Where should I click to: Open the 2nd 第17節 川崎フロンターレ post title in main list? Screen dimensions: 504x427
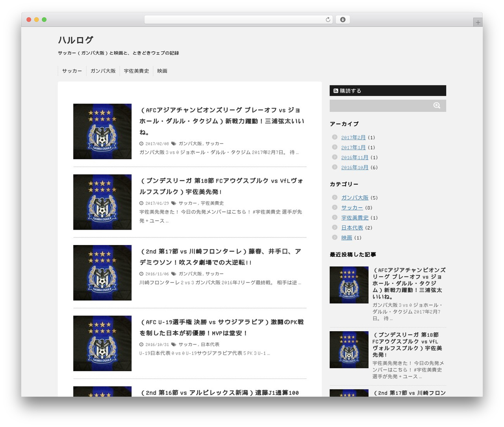pos(220,257)
